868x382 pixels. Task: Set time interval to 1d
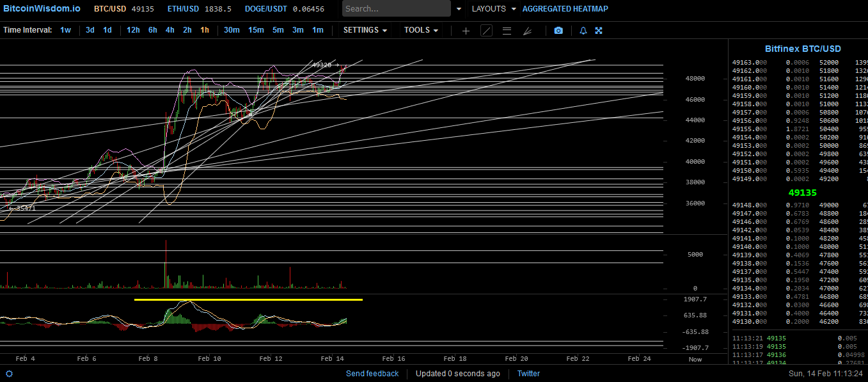point(107,30)
